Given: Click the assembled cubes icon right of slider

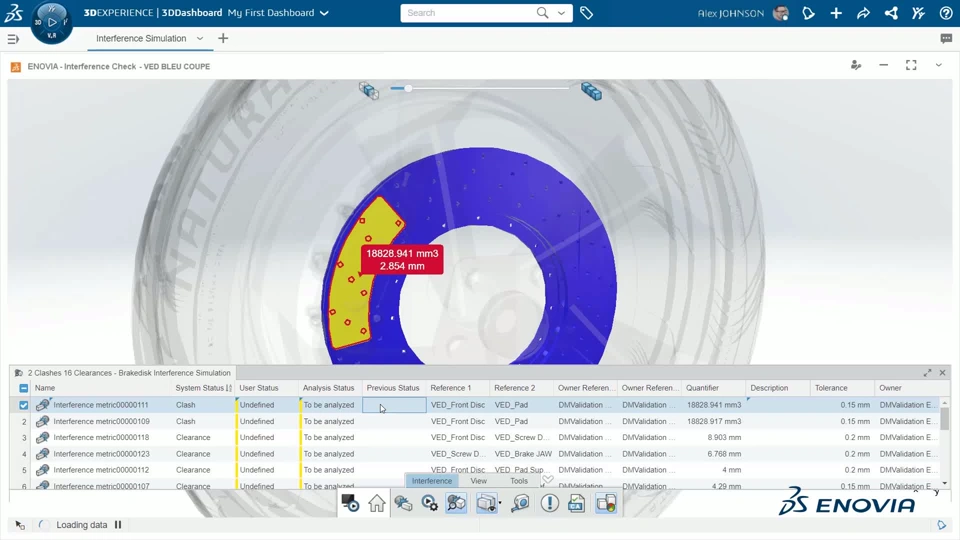Looking at the screenshot, I should coord(591,91).
